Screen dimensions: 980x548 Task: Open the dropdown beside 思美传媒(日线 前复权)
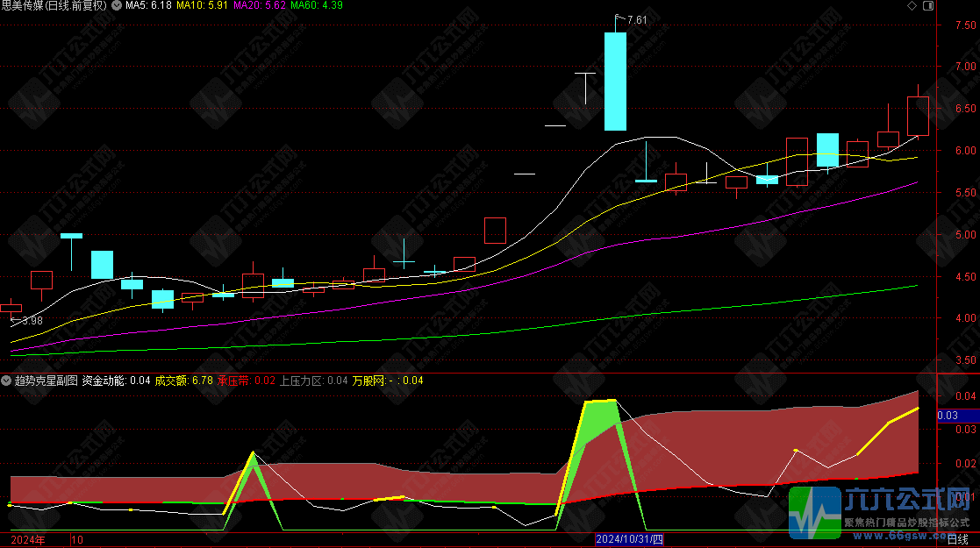pos(117,5)
